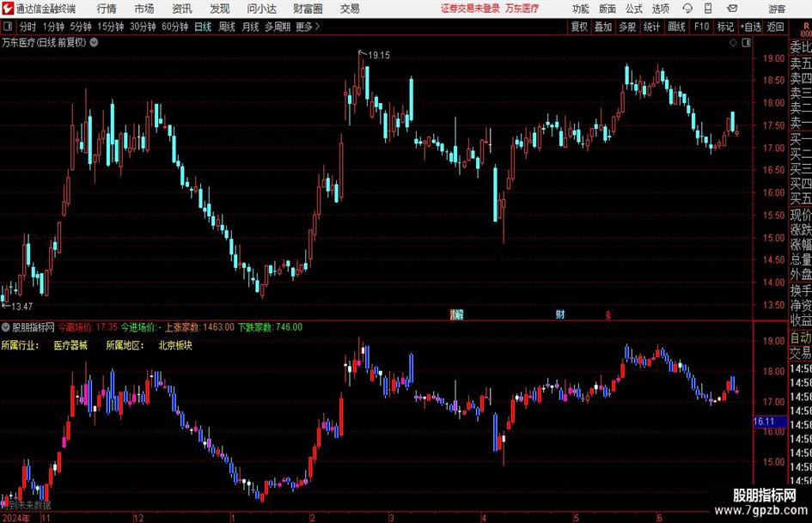Click the 自动 label in right panel
The width and height of the screenshot is (812, 523).
(801, 338)
